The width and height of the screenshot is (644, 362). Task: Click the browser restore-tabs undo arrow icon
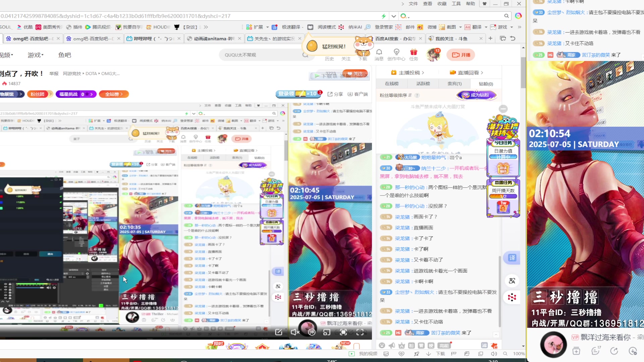point(513,39)
